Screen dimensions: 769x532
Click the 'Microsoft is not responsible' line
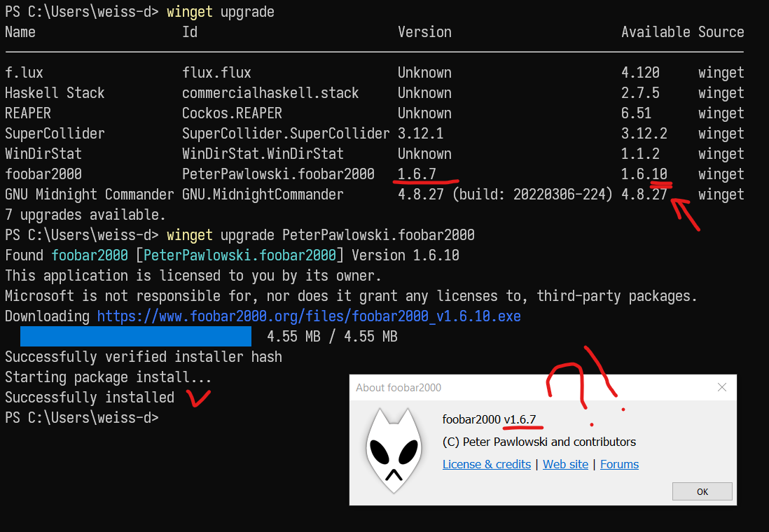[351, 296]
